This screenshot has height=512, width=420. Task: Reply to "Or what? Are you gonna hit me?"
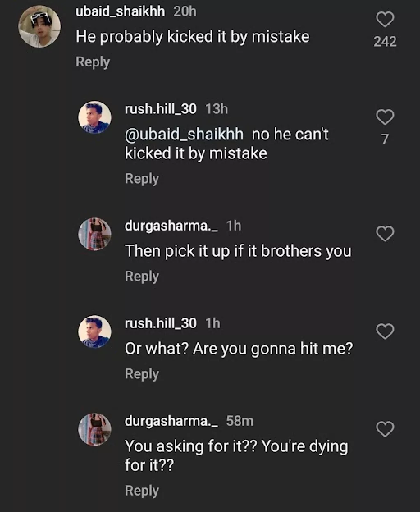(x=142, y=374)
